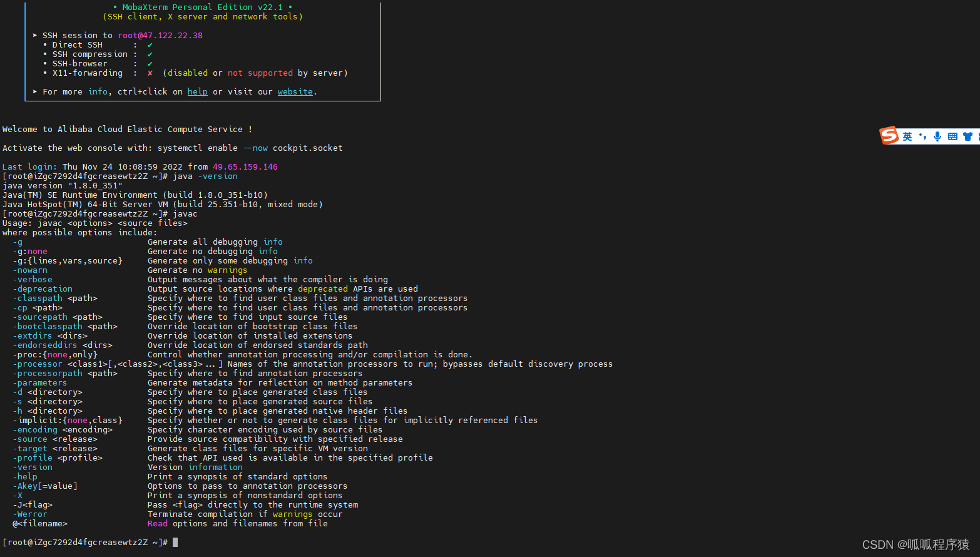The height and width of the screenshot is (557, 980).
Task: Open the Sogou skin shirt icon
Action: tap(967, 136)
